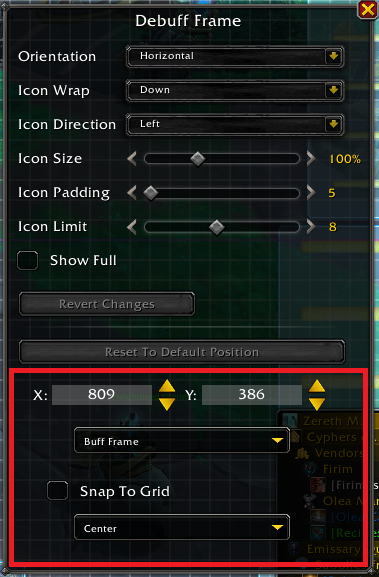
Task: Decrease Icon Padding with left arrow
Action: pos(132,193)
